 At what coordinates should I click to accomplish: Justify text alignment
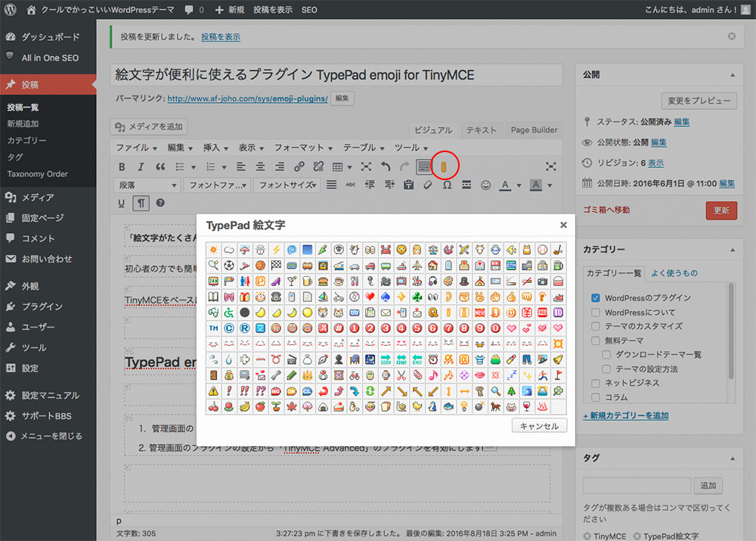click(331, 185)
